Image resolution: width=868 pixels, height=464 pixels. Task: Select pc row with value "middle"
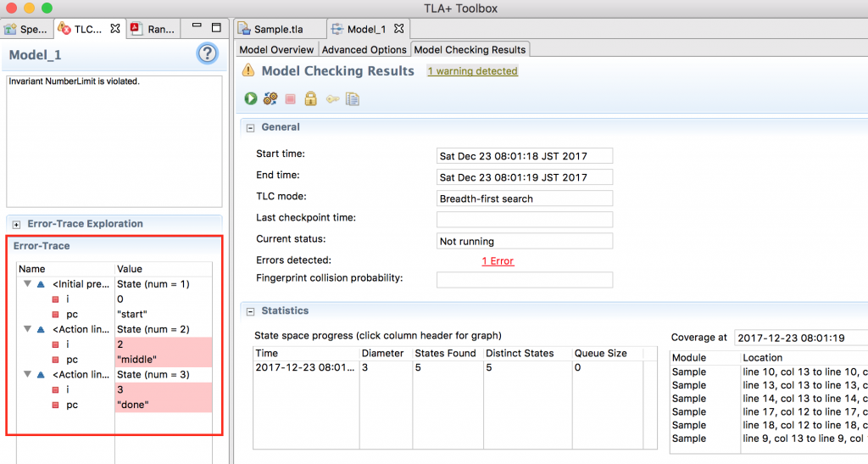(x=114, y=360)
